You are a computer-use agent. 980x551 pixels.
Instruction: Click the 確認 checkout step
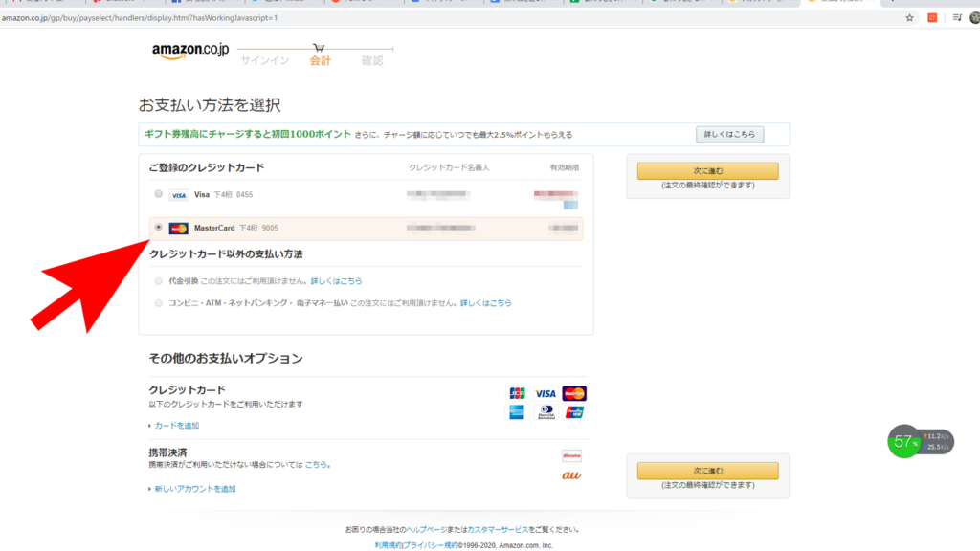pos(372,60)
